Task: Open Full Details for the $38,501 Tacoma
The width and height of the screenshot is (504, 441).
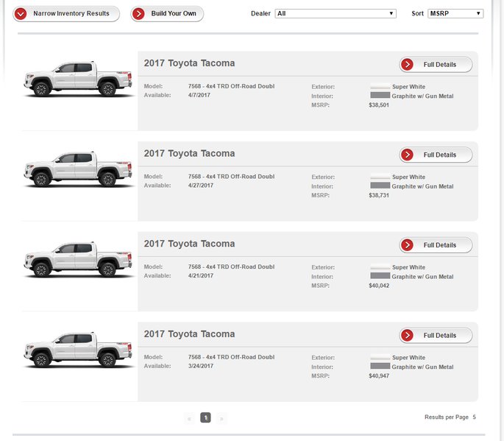Action: (436, 65)
